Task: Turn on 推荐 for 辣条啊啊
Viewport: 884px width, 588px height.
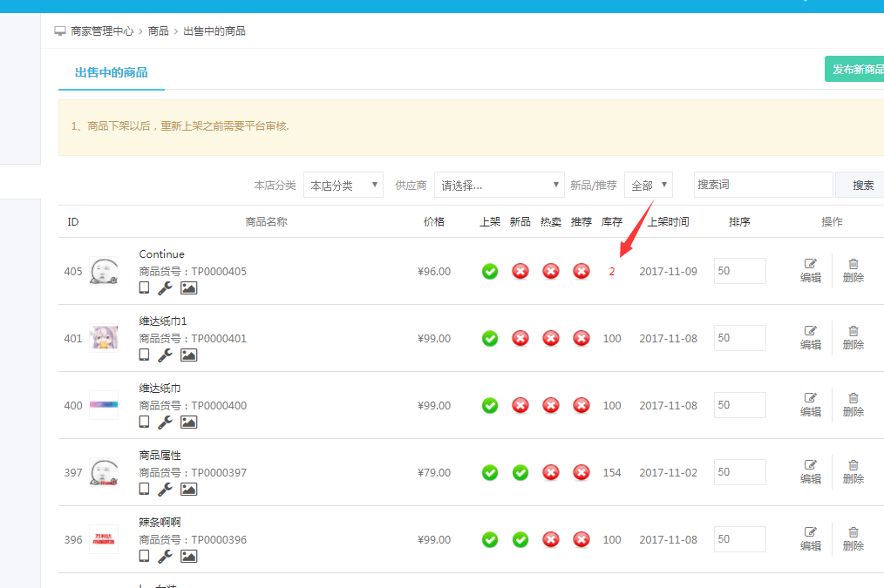Action: click(581, 539)
